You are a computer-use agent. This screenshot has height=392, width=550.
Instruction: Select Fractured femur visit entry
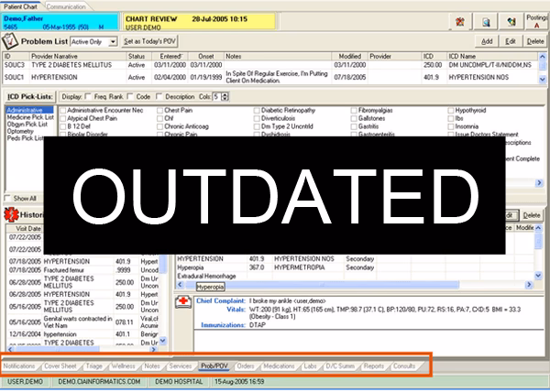pyautogui.click(x=82, y=270)
